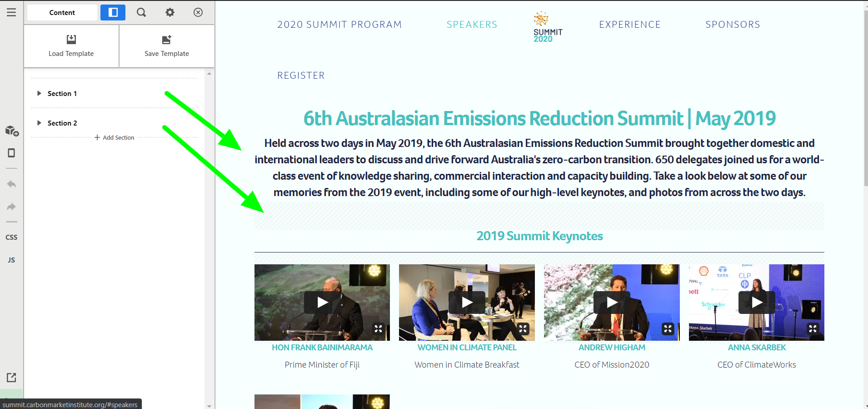Play the Hon Frank Bainimarama video
Viewport: 868px width, 409px height.
pos(322,303)
